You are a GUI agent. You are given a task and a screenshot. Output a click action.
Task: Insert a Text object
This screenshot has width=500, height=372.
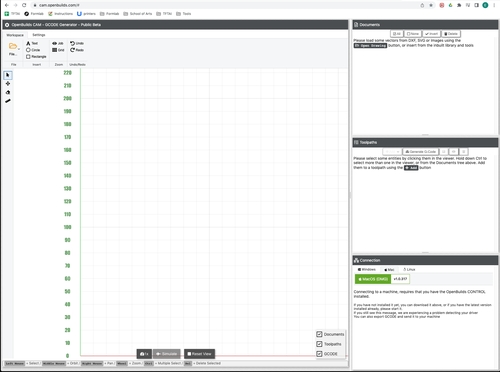(x=32, y=43)
